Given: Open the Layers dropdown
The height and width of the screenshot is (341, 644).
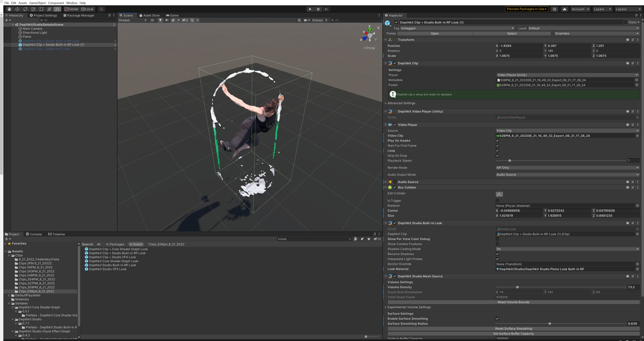Looking at the screenshot, I should [602, 9].
